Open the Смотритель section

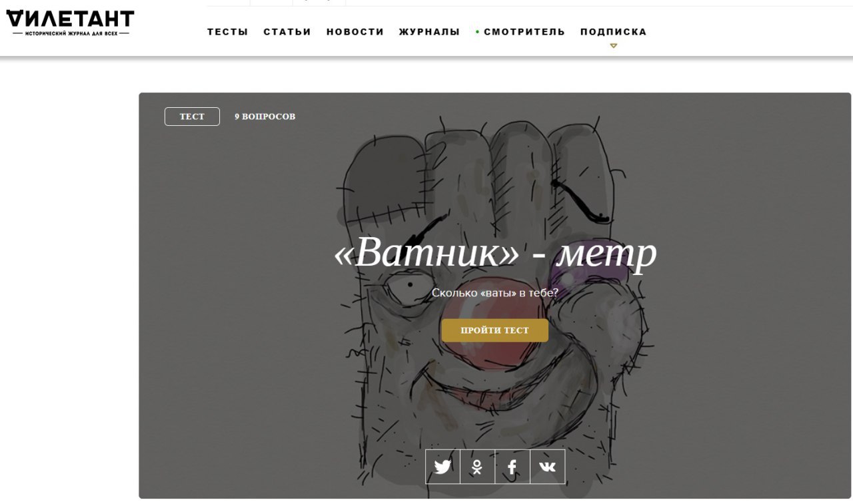pos(524,32)
